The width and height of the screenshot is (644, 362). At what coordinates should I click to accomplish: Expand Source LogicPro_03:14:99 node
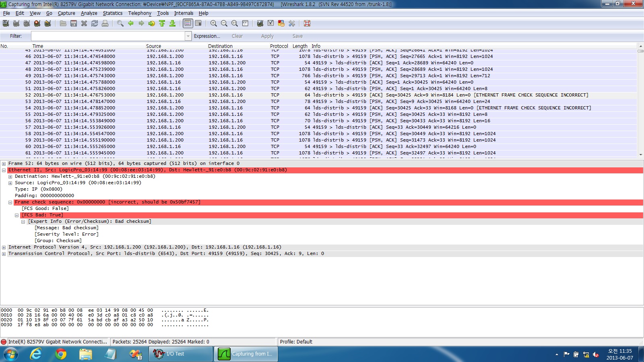pos(10,183)
